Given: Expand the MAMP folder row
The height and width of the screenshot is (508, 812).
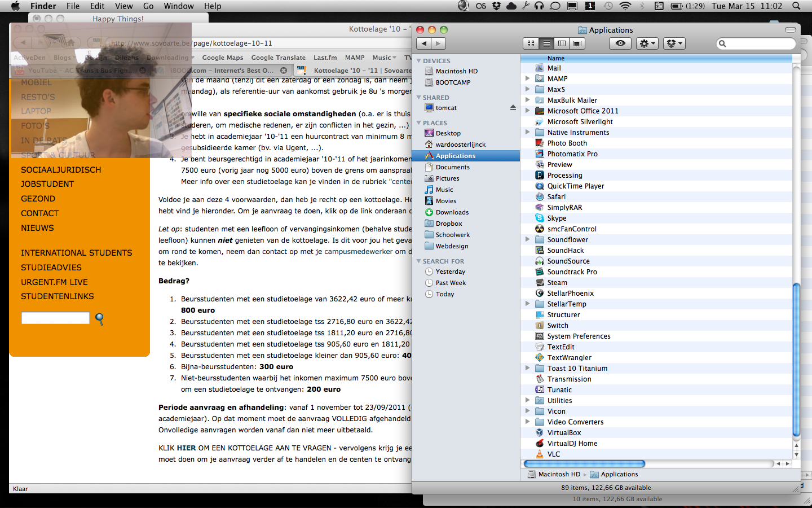Looking at the screenshot, I should click(528, 78).
